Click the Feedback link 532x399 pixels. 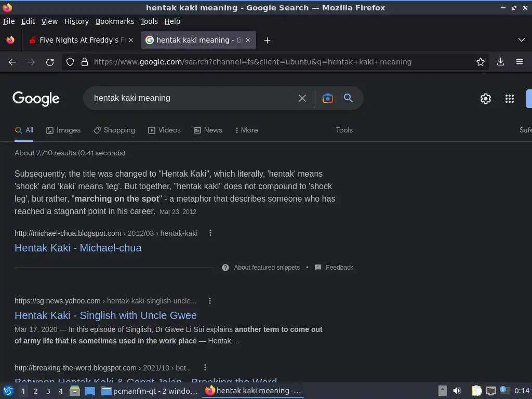(x=339, y=268)
